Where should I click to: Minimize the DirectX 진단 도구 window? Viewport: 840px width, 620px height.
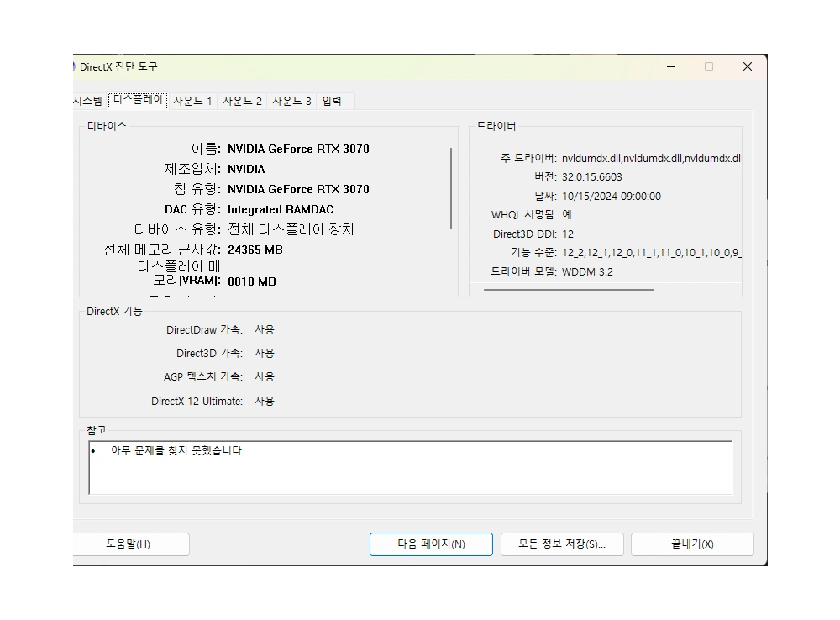[670, 66]
